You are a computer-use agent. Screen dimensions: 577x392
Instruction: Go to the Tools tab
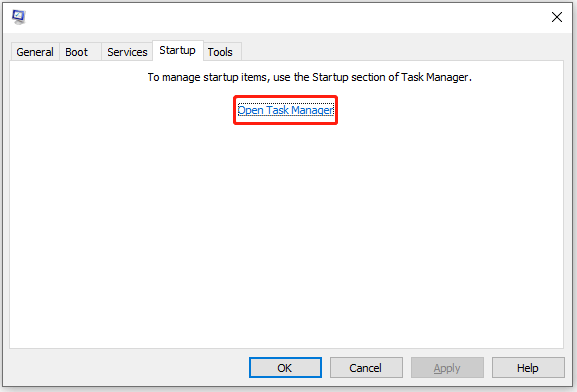(220, 52)
